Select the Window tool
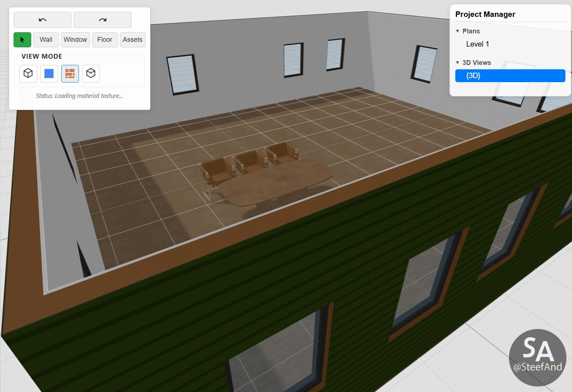Image resolution: width=572 pixels, height=392 pixels. point(75,40)
